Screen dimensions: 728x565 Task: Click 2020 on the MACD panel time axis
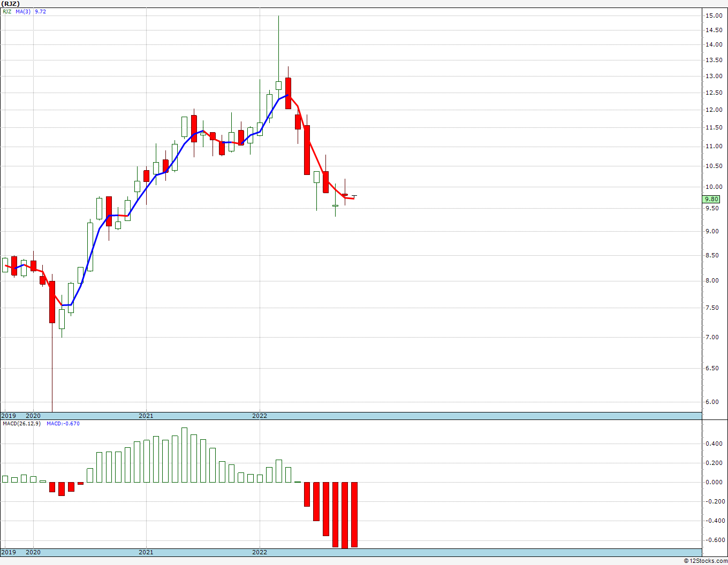[x=33, y=552]
